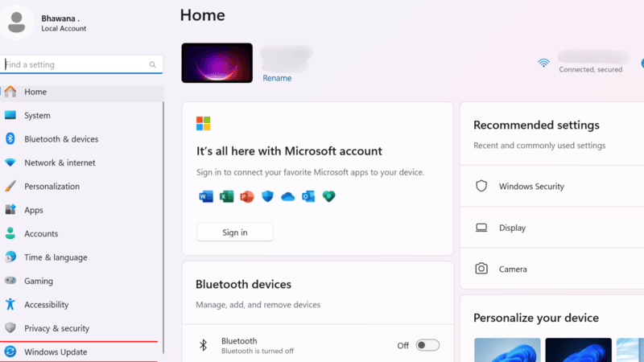This screenshot has width=644, height=362.
Task: Click the Privacy & security shield icon
Action: pos(10,328)
